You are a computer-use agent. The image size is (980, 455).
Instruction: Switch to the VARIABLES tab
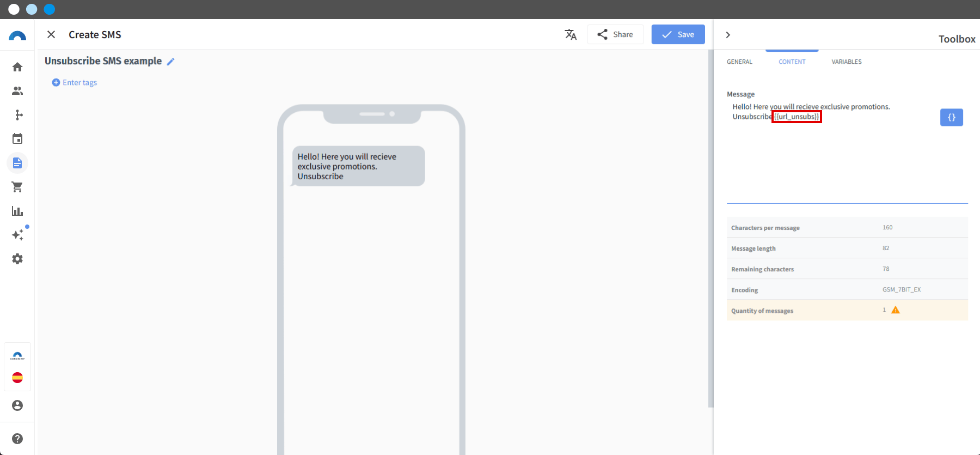(847, 62)
